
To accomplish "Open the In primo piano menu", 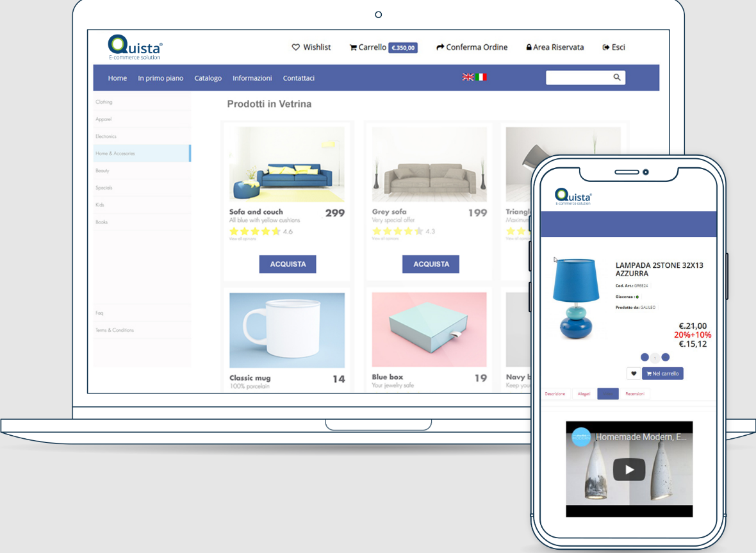I will (161, 78).
